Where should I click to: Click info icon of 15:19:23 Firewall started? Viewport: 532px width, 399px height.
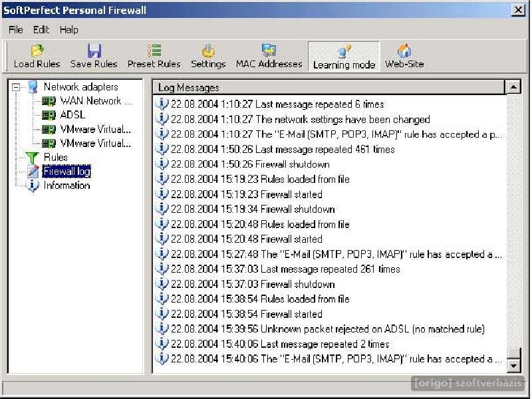[162, 194]
